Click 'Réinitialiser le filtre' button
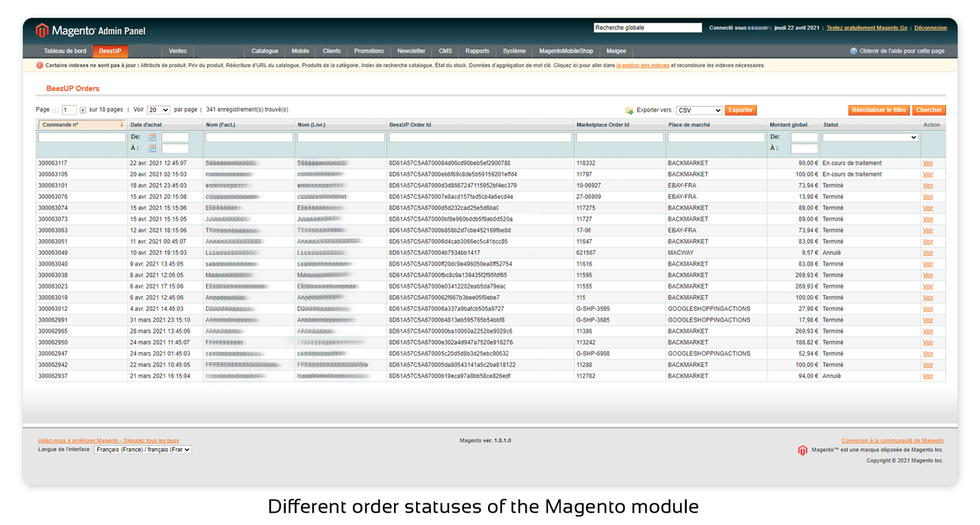 [x=879, y=110]
